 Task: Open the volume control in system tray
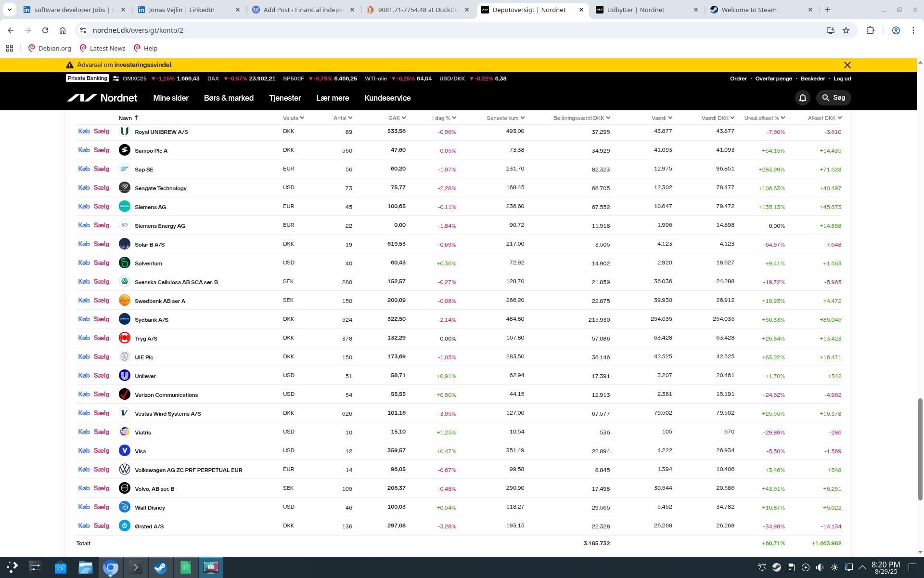[x=820, y=567]
